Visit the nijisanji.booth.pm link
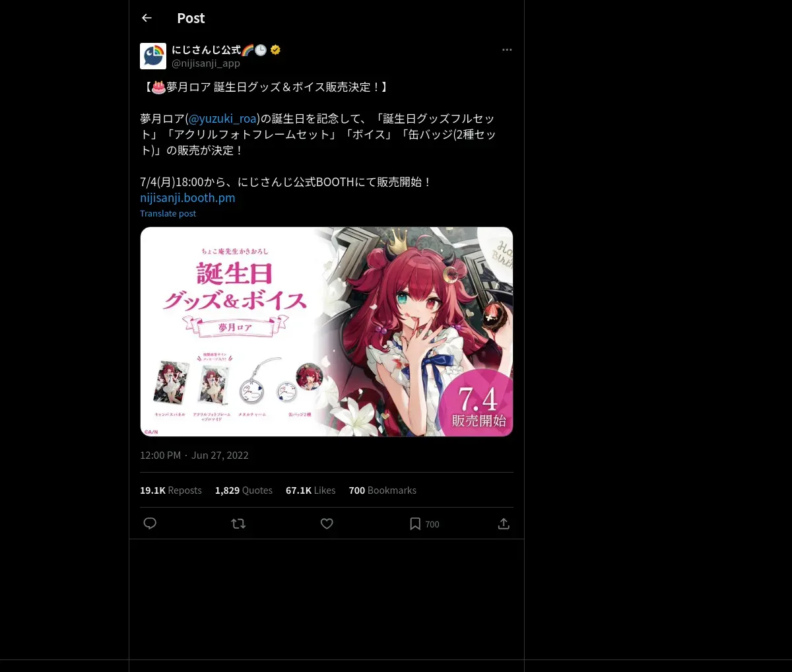This screenshot has width=792, height=672. [x=187, y=198]
